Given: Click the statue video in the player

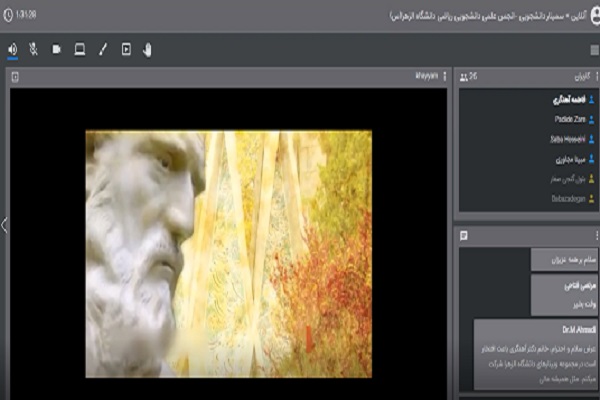Looking at the screenshot, I should tap(228, 254).
